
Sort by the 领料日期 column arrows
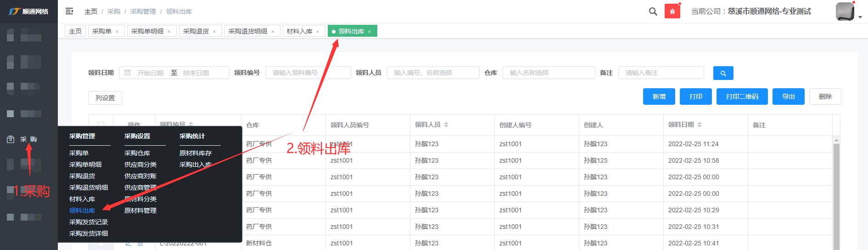tap(700, 125)
